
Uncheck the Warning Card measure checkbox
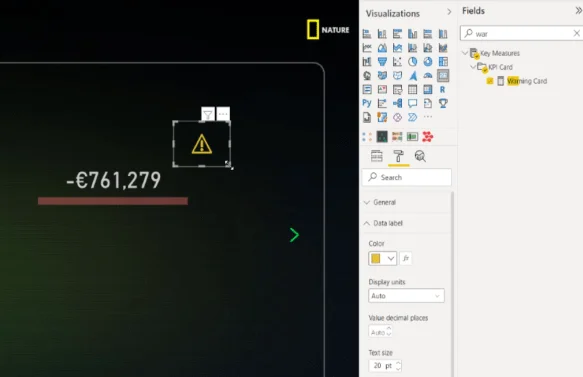click(490, 81)
